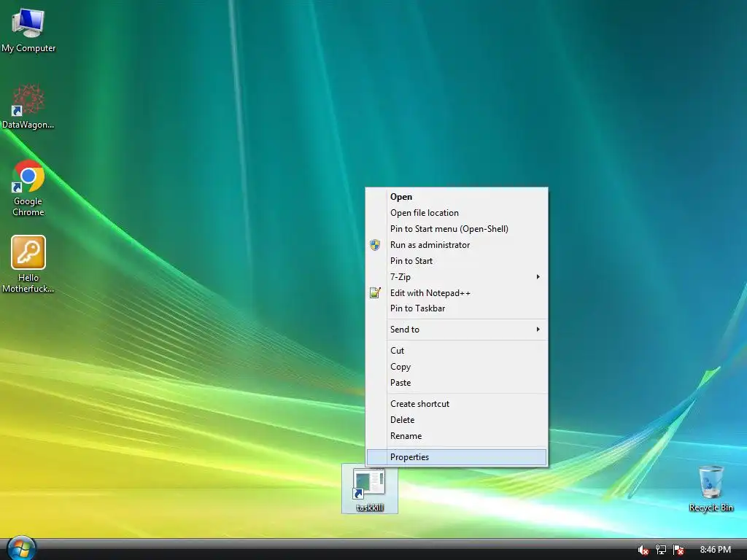The width and height of the screenshot is (747, 560).
Task: Expand the Send to submenu arrow
Action: coord(538,330)
